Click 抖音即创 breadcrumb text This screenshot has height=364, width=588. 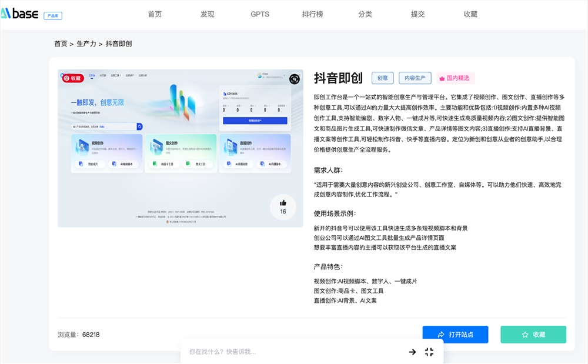pyautogui.click(x=119, y=44)
